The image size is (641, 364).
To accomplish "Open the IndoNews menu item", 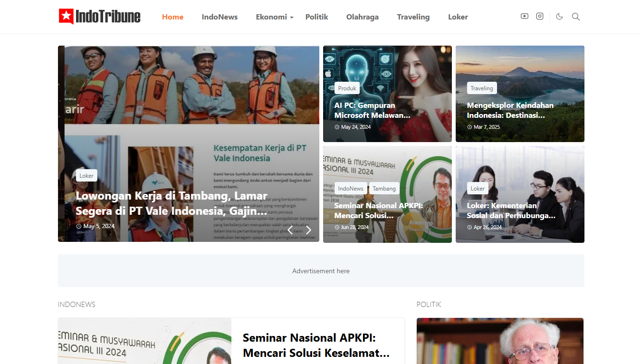I will (x=220, y=17).
